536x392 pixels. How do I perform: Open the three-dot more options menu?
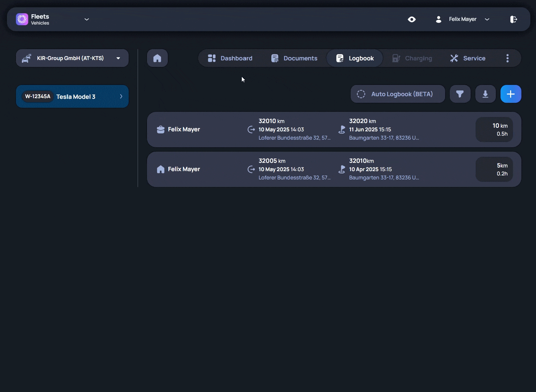507,58
